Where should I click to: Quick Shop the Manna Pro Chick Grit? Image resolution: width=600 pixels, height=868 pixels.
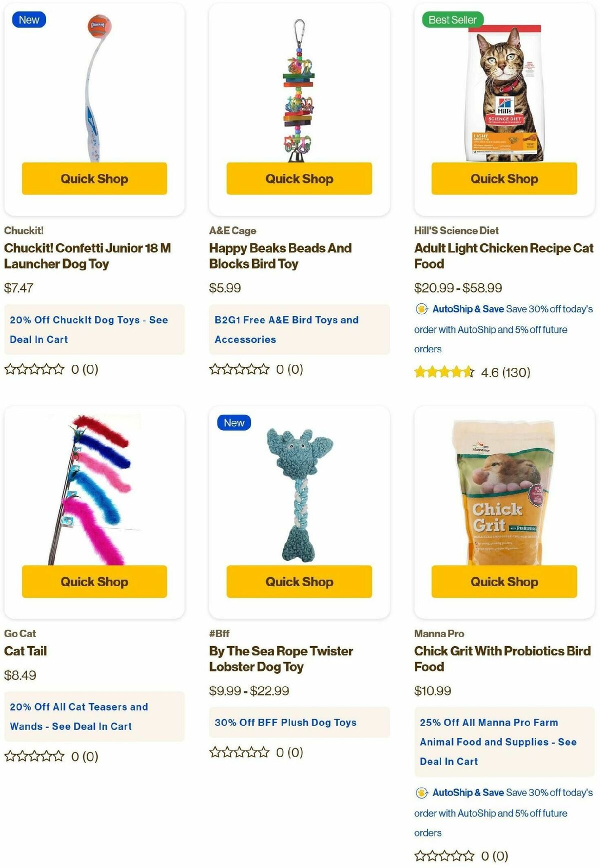pyautogui.click(x=504, y=581)
